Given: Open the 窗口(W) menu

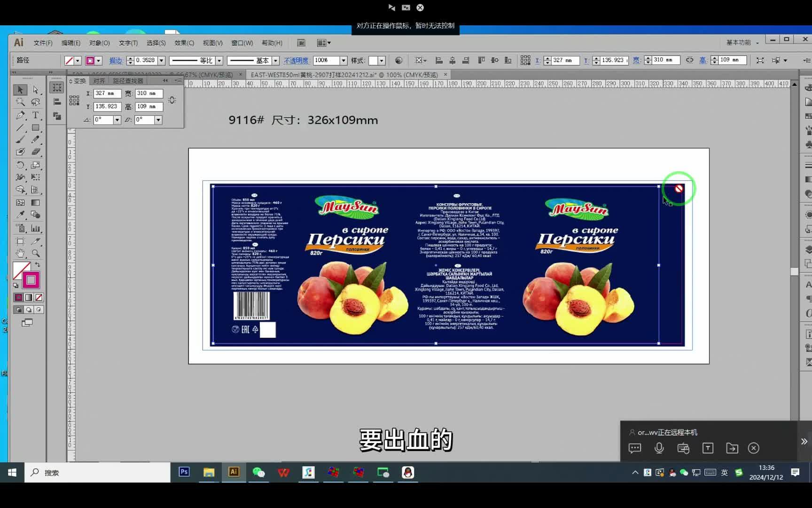Looking at the screenshot, I should 242,43.
